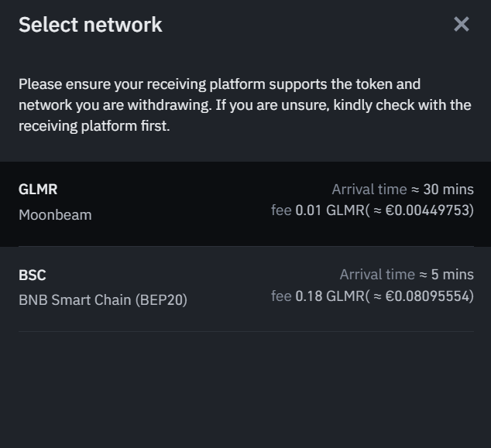Click the €0.00449753 fee estimate
Viewport: 491px width, 448px height.
pos(427,210)
